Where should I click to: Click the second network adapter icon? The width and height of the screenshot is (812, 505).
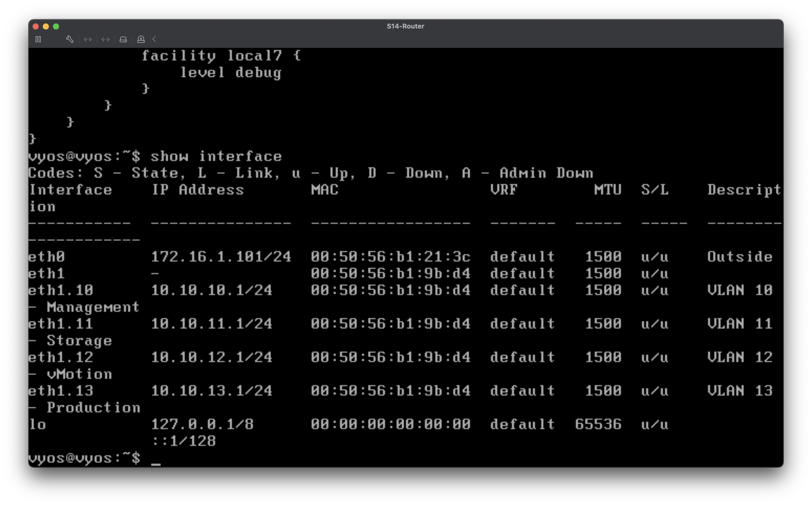click(x=106, y=39)
